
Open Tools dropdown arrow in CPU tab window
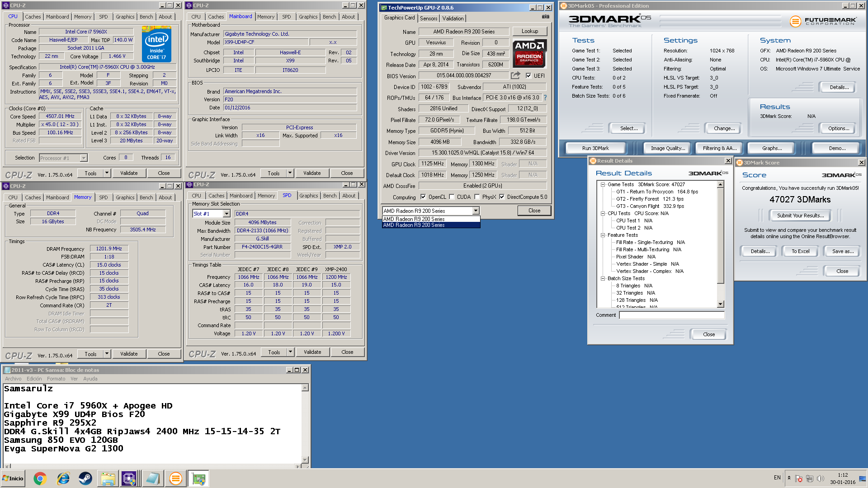107,173
